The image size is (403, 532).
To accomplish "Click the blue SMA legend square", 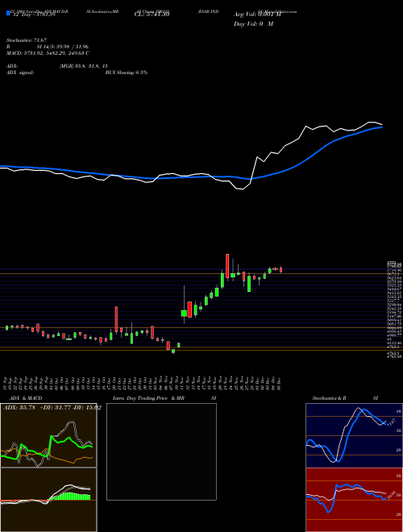I will click(x=8, y=14).
